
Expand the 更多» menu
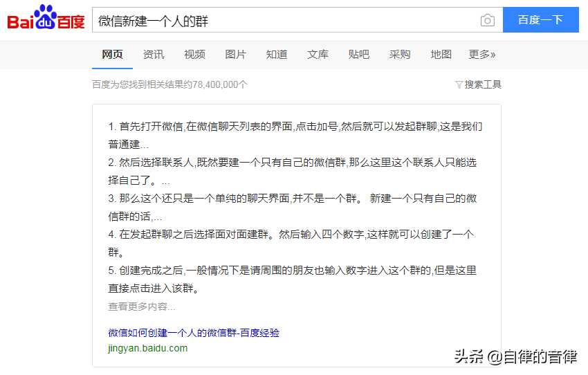[482, 55]
